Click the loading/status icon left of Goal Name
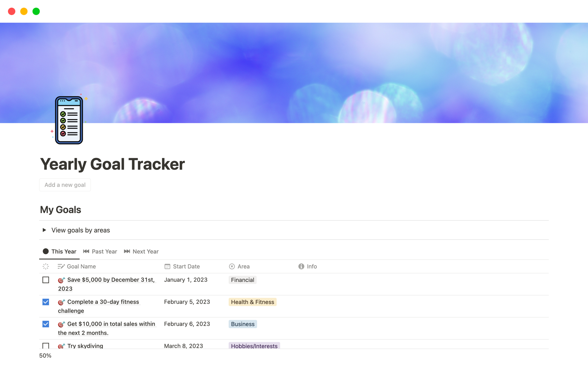Image resolution: width=588 pixels, height=368 pixels. tap(46, 266)
